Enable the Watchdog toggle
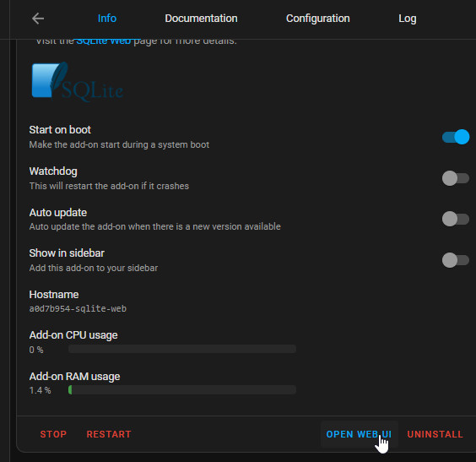476x462 pixels. point(456,178)
